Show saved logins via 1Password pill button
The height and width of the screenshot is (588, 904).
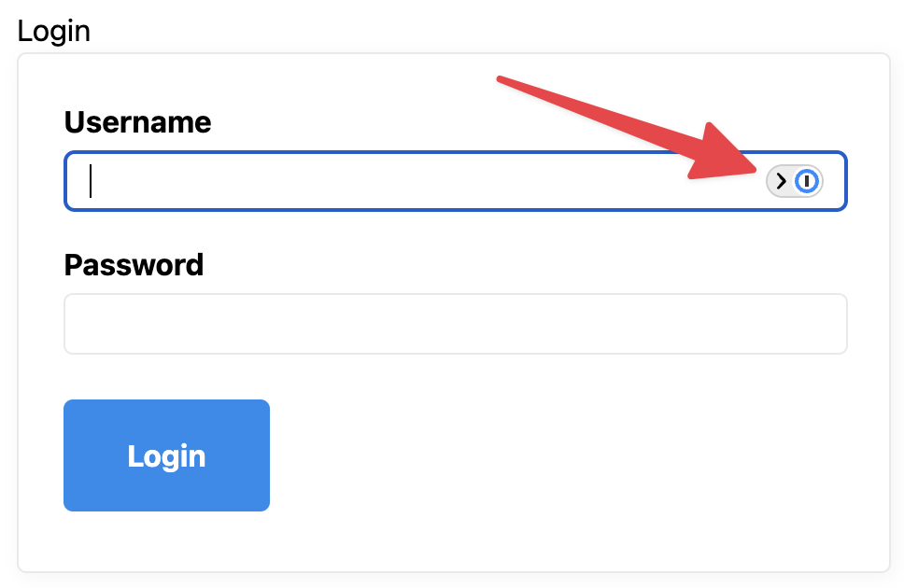[795, 181]
